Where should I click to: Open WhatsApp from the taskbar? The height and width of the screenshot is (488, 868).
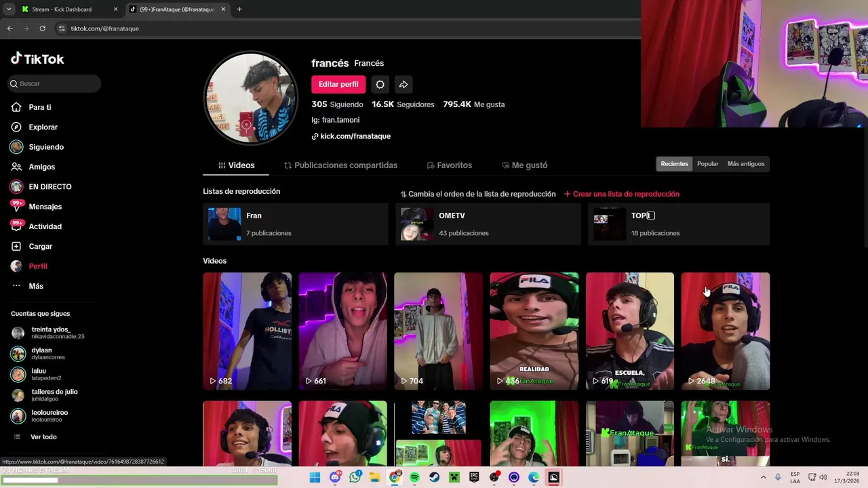point(355,478)
